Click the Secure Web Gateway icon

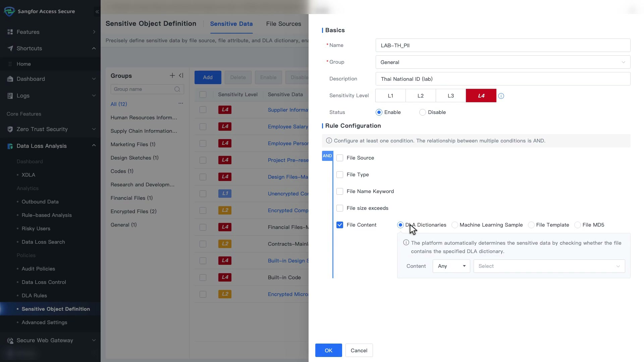tap(10, 341)
